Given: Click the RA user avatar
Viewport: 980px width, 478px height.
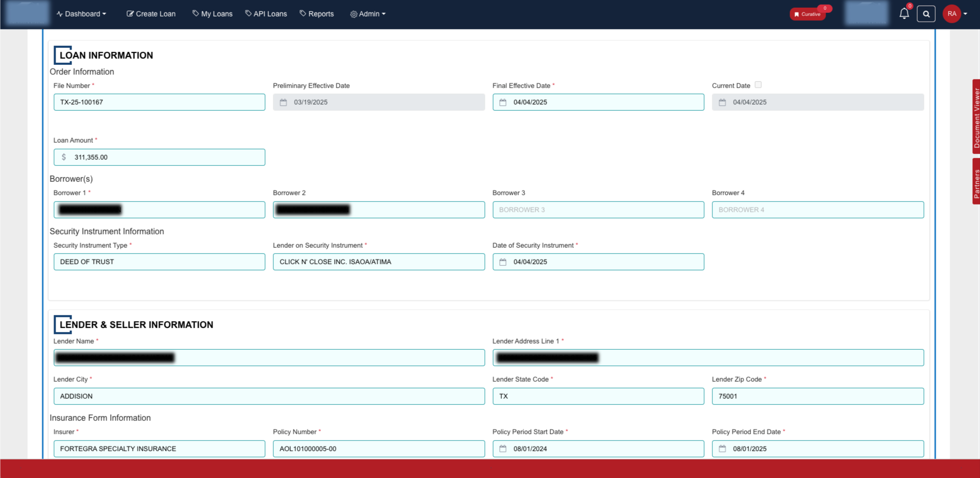Looking at the screenshot, I should pyautogui.click(x=952, y=14).
